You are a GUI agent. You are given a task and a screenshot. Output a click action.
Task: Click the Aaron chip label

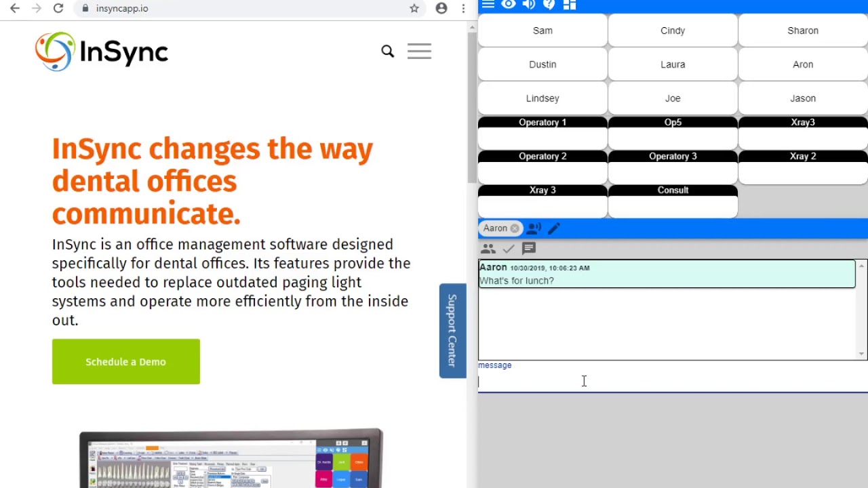click(x=495, y=228)
